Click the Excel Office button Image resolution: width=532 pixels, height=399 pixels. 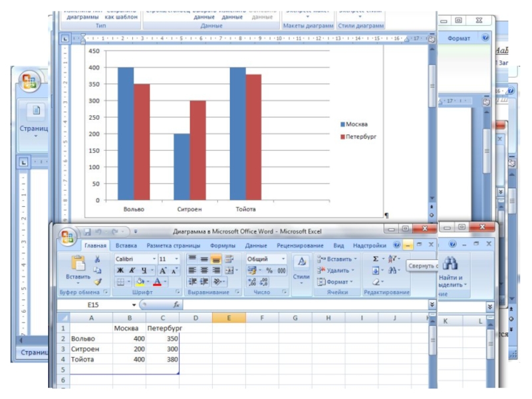(x=67, y=238)
